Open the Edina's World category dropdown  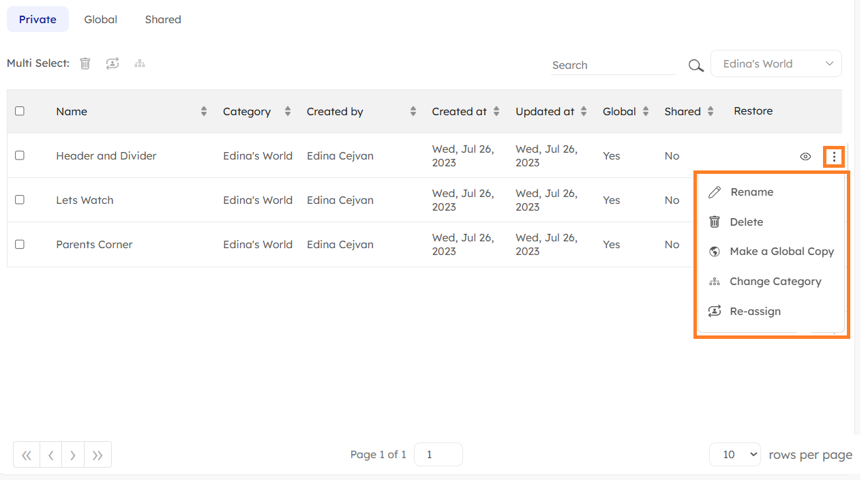[776, 64]
